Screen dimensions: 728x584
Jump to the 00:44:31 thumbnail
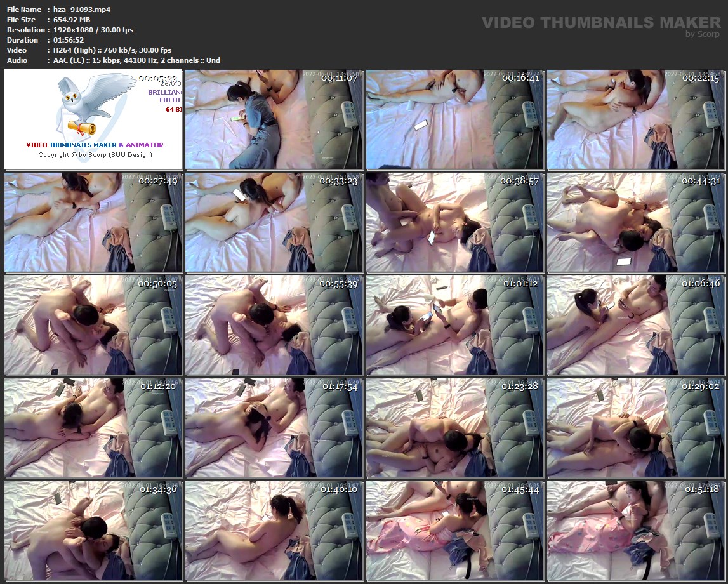[636, 222]
